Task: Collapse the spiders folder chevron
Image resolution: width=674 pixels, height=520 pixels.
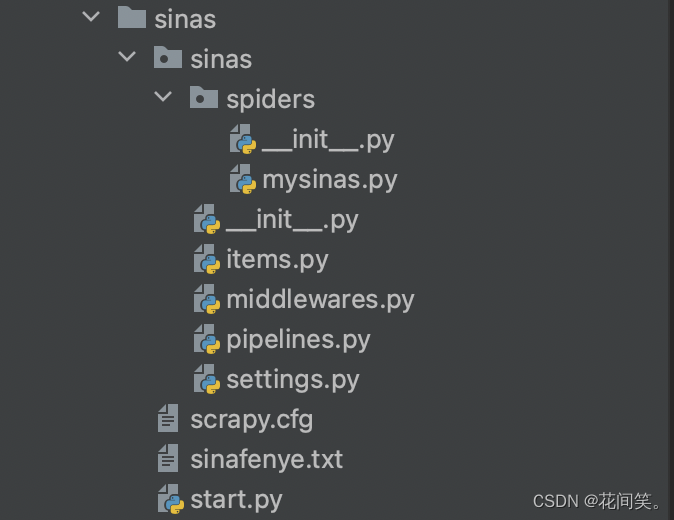Action: click(163, 96)
